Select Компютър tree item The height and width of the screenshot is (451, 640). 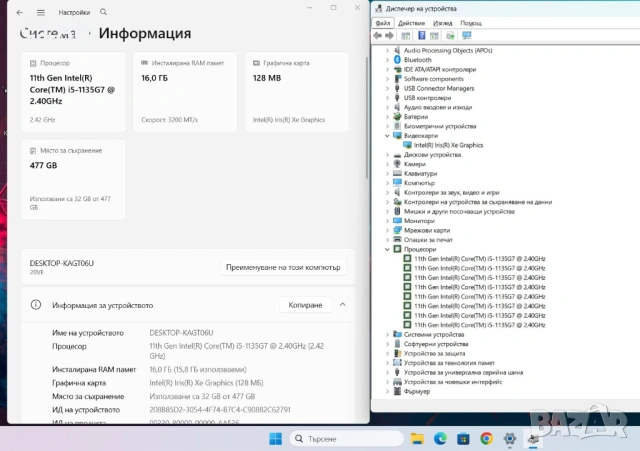tap(419, 183)
